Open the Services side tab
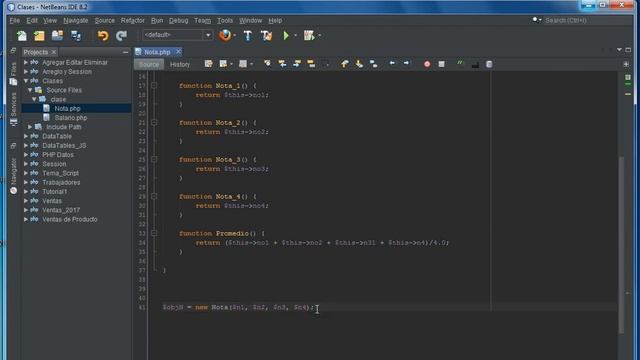Screen dimensions: 640x360 [x=13, y=109]
